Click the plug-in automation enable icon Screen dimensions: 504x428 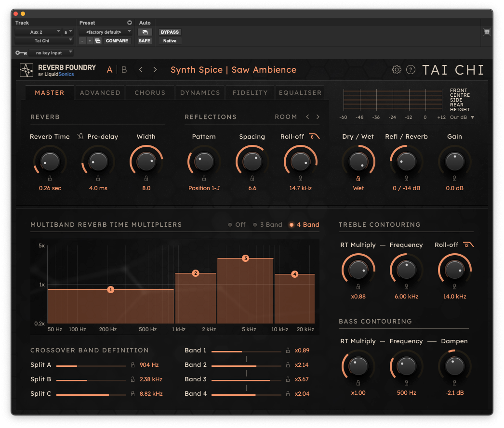point(145,32)
